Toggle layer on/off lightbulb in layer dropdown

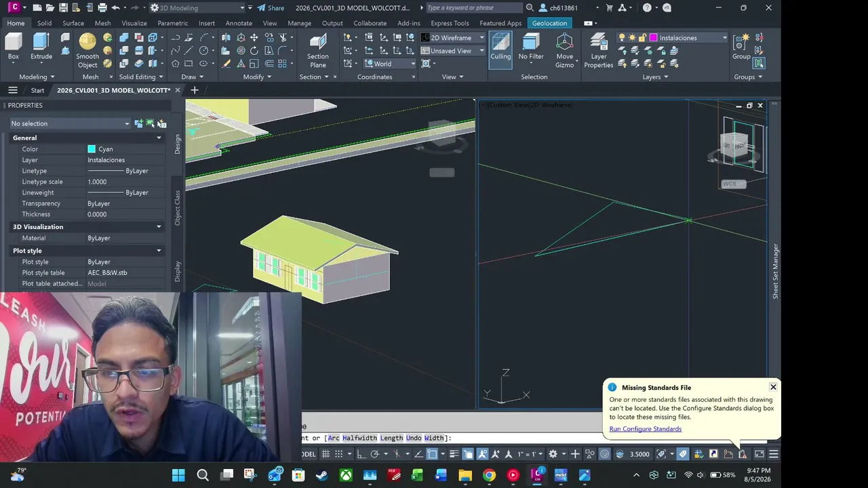622,38
